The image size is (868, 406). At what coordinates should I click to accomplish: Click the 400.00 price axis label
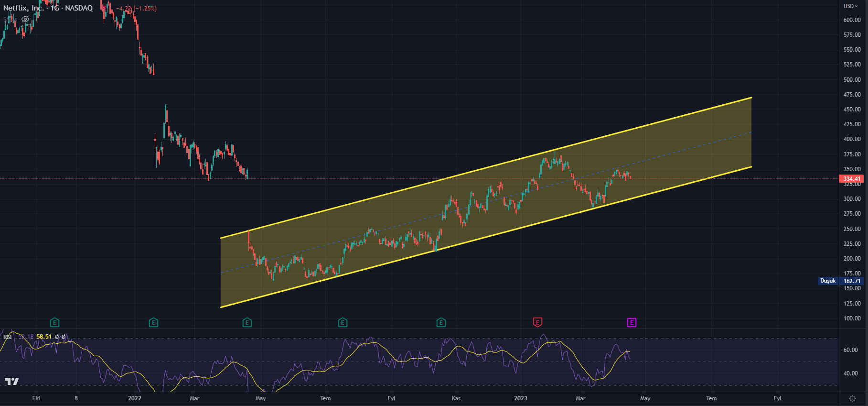852,139
